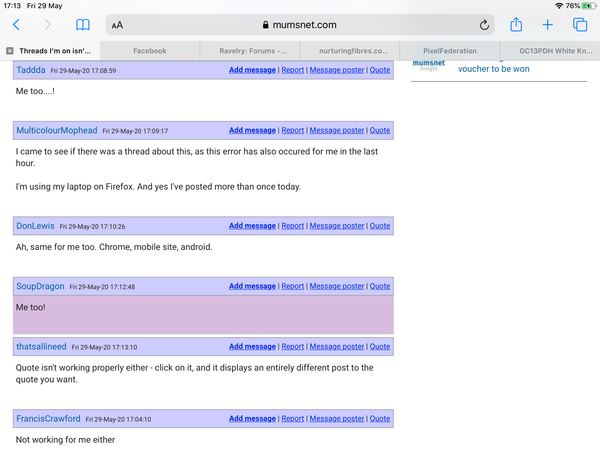
Task: Report DonLewis's post
Action: [293, 226]
